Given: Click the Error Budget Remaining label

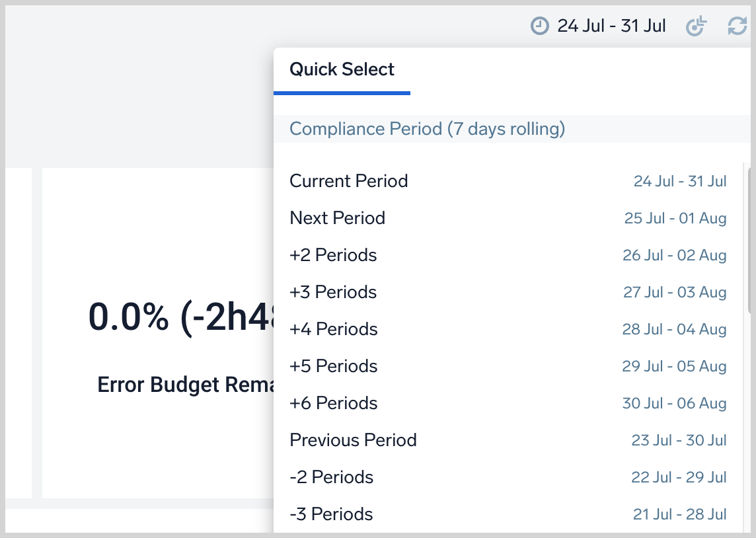Looking at the screenshot, I should pyautogui.click(x=186, y=385).
